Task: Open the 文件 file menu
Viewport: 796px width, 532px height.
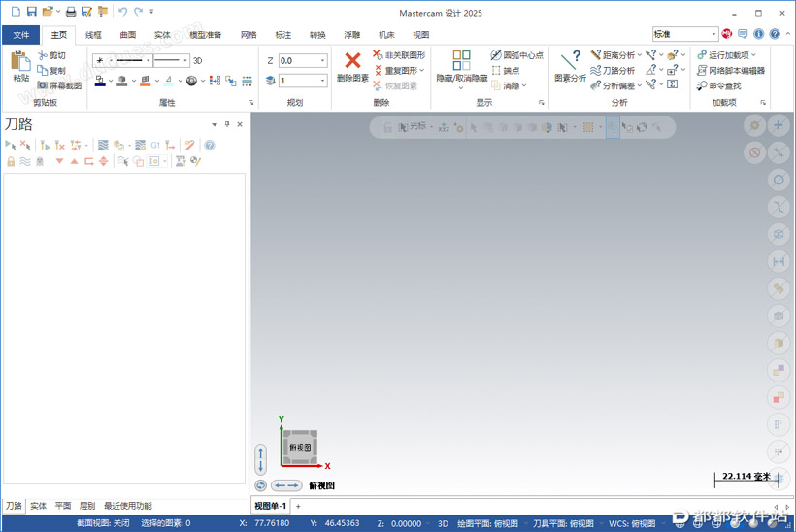Action: (20, 35)
